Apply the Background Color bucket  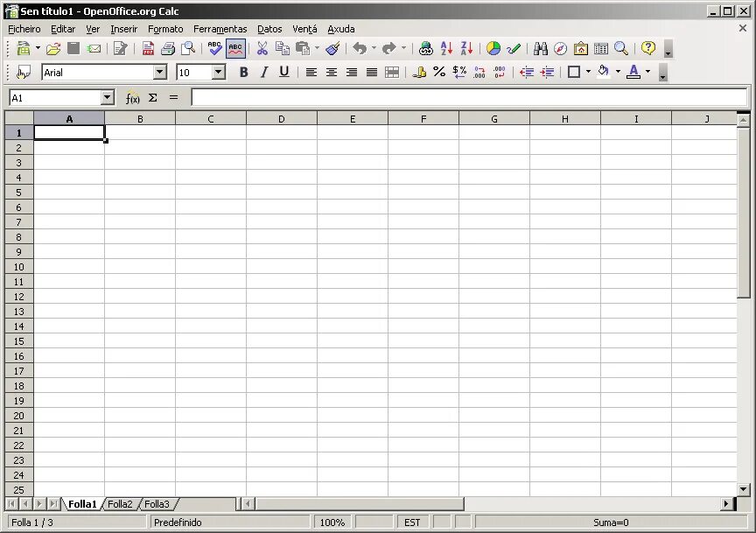[603, 72]
